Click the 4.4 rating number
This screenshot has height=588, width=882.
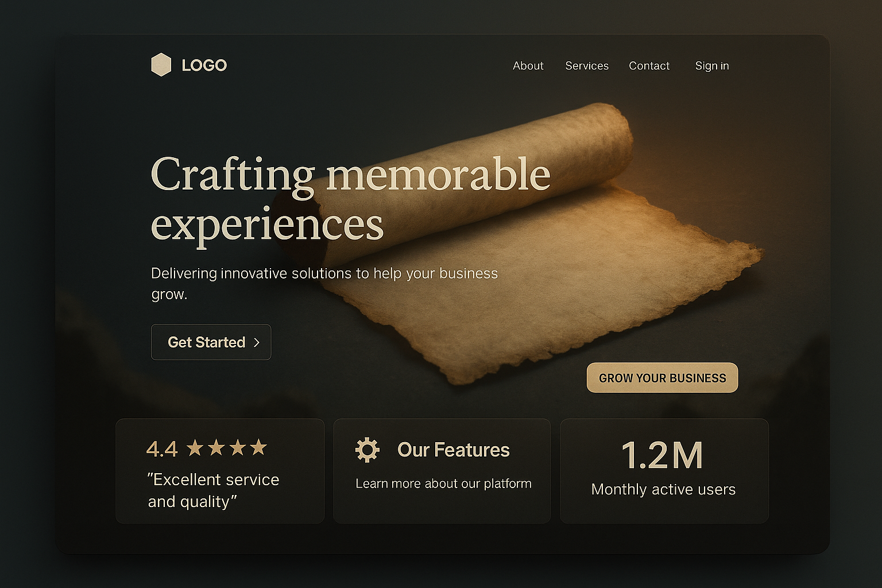point(162,449)
